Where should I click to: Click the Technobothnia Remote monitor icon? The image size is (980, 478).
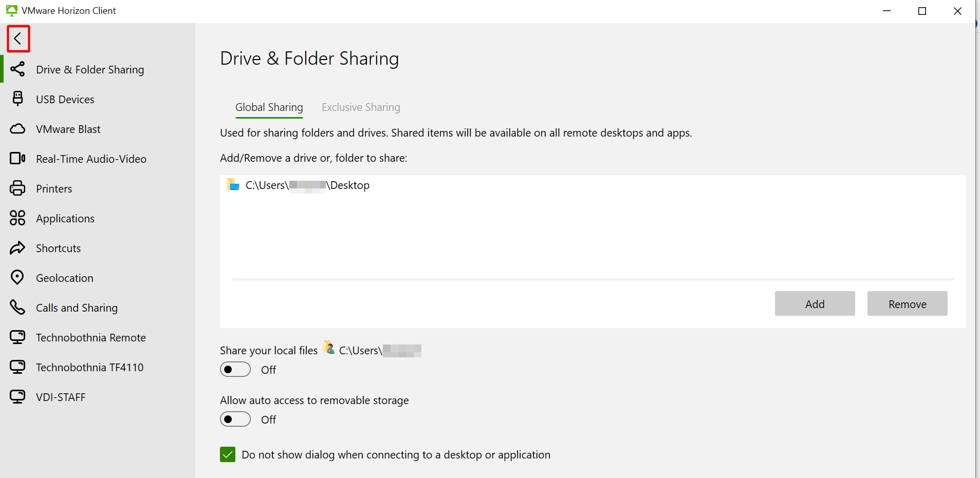(x=17, y=337)
